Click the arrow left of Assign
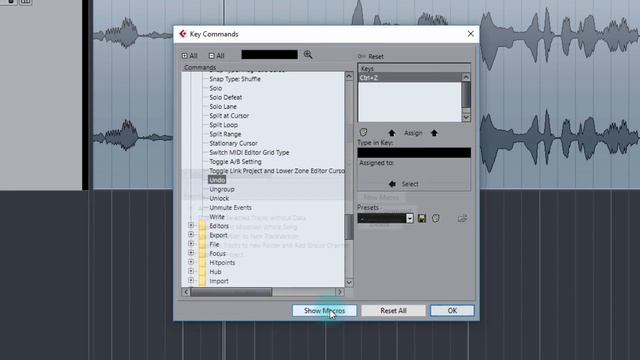 coord(391,133)
